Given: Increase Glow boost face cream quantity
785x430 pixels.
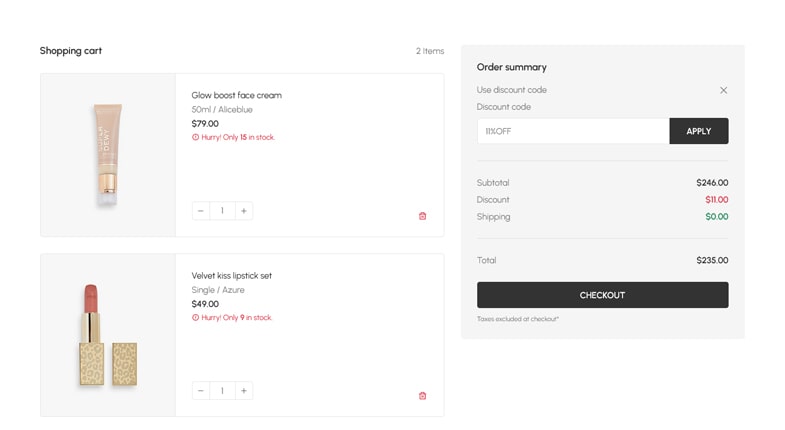Looking at the screenshot, I should [x=244, y=211].
